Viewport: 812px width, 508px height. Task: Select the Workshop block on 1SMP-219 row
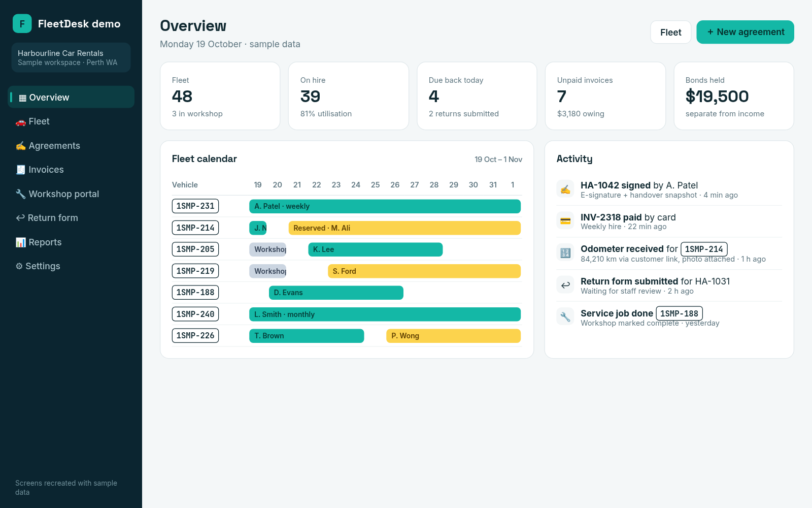click(267, 271)
